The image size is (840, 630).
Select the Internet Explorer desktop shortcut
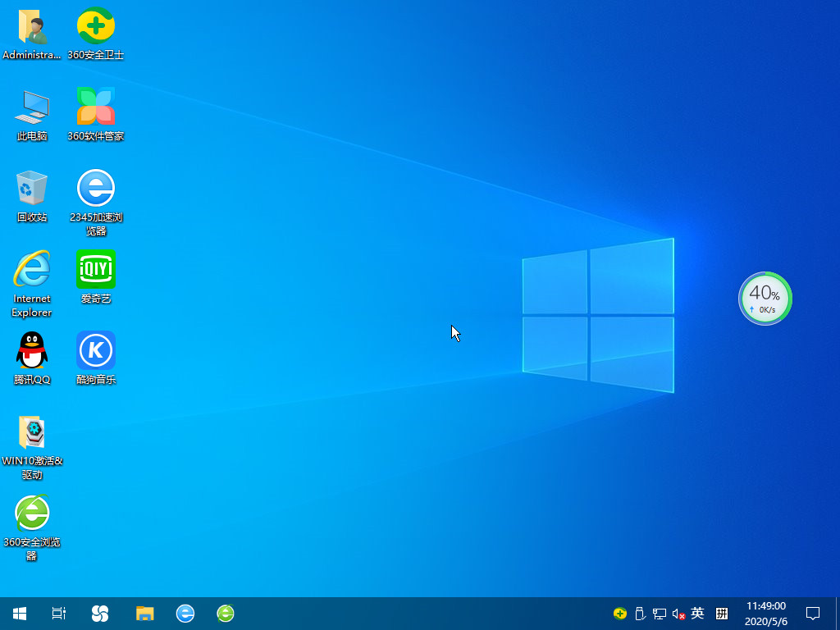[x=32, y=270]
